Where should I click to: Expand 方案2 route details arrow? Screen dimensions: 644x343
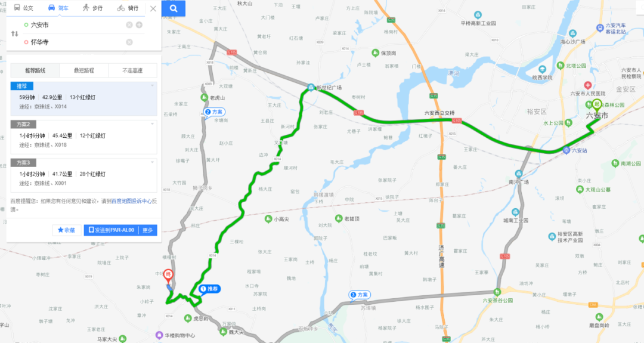click(x=153, y=124)
